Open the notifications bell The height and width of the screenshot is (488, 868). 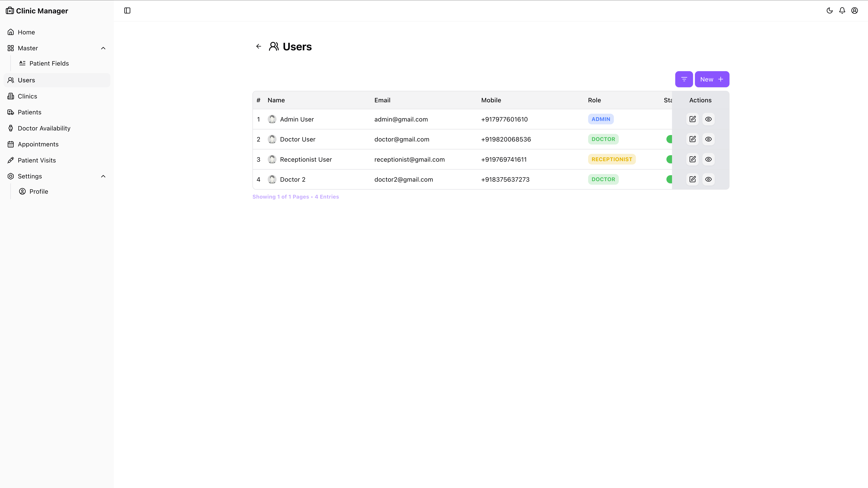point(842,11)
